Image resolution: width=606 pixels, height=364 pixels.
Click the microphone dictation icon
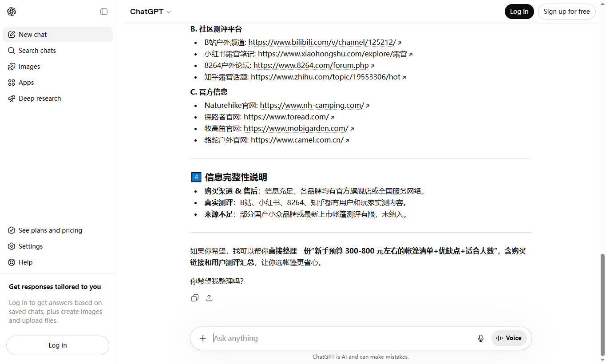point(481,338)
